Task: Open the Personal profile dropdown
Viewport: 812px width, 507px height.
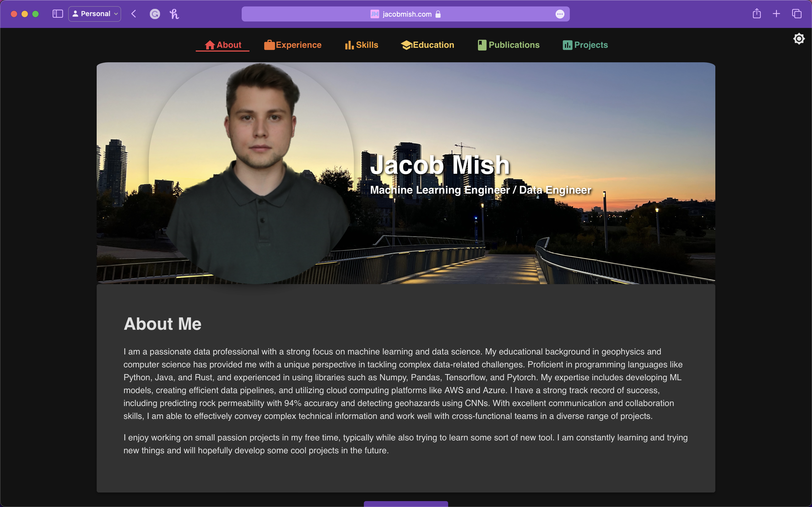Action: click(x=95, y=14)
